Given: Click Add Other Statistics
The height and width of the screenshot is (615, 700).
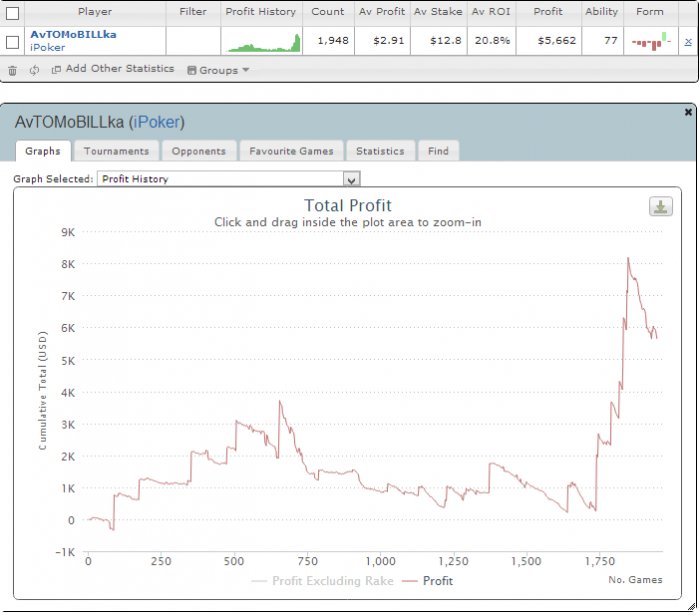Looking at the screenshot, I should (120, 69).
